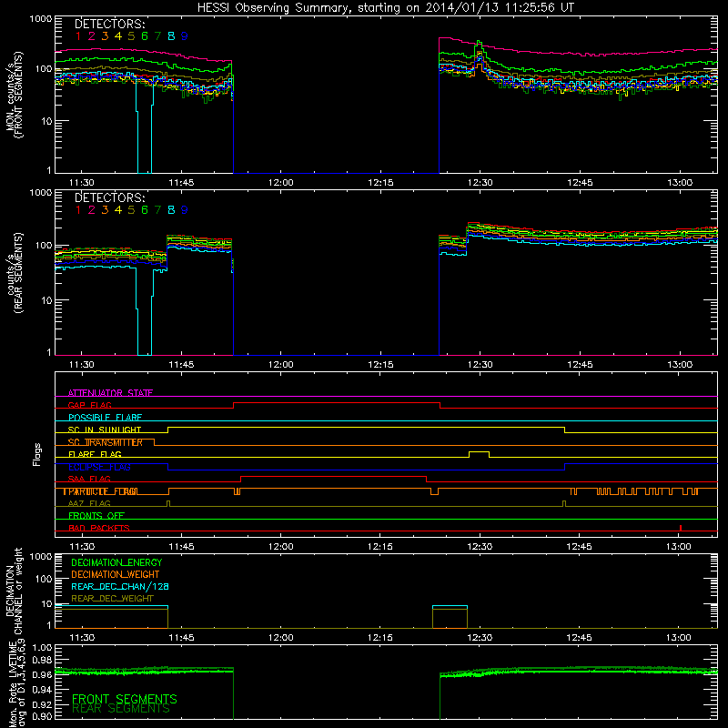The width and height of the screenshot is (728, 728).
Task: Click the 1000 label on the front segments y-axis
Action: [41, 19]
